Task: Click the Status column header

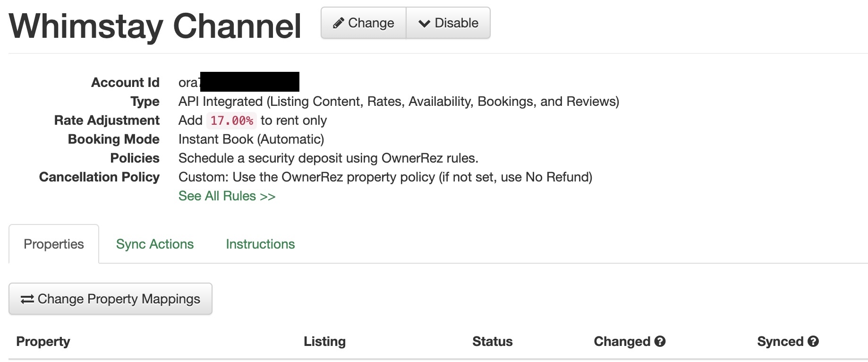Action: (x=492, y=341)
